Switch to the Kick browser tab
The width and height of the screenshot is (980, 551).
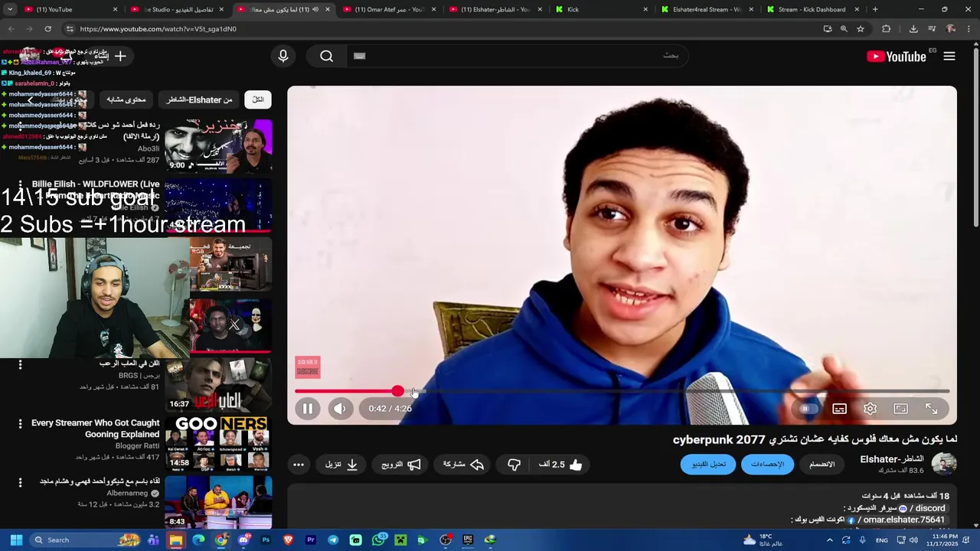[602, 9]
